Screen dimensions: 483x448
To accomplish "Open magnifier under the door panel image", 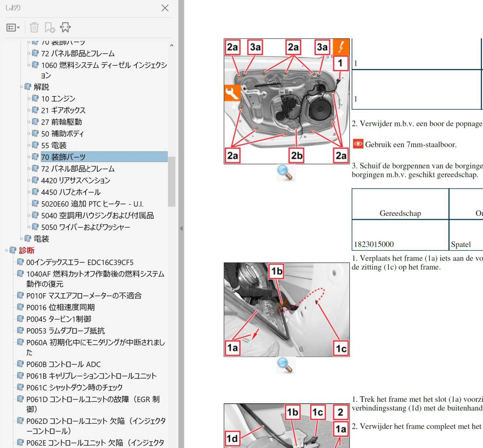I will click(x=285, y=173).
